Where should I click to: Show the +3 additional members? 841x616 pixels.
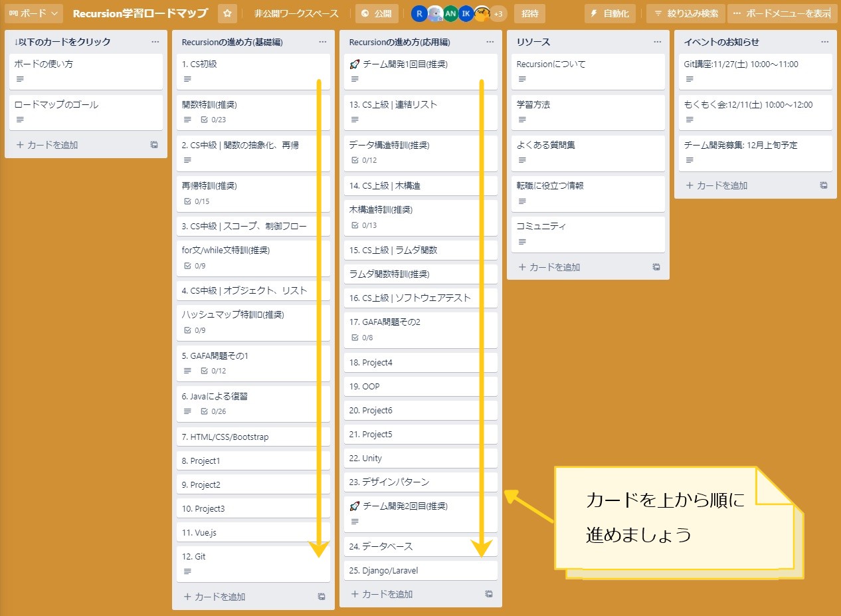(x=498, y=13)
